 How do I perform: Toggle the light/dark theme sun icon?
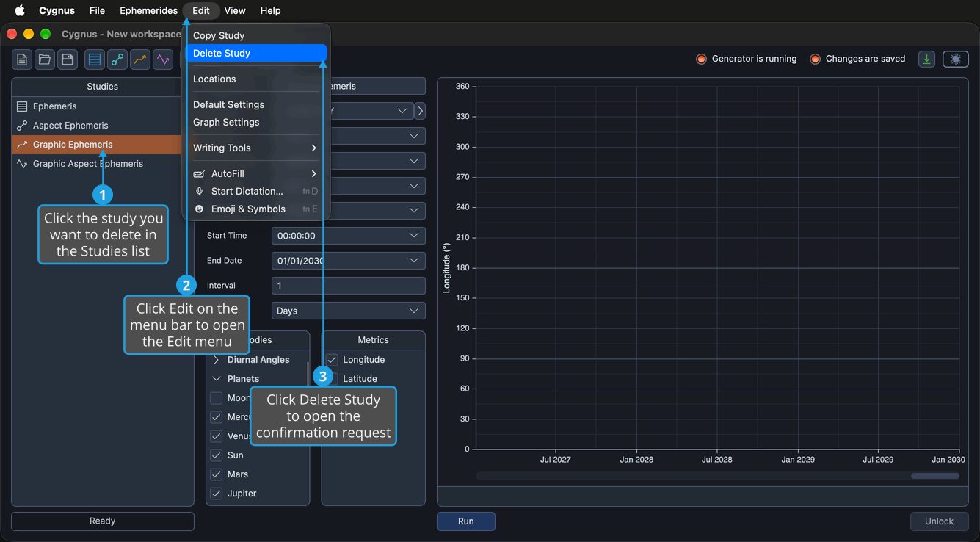coord(956,59)
